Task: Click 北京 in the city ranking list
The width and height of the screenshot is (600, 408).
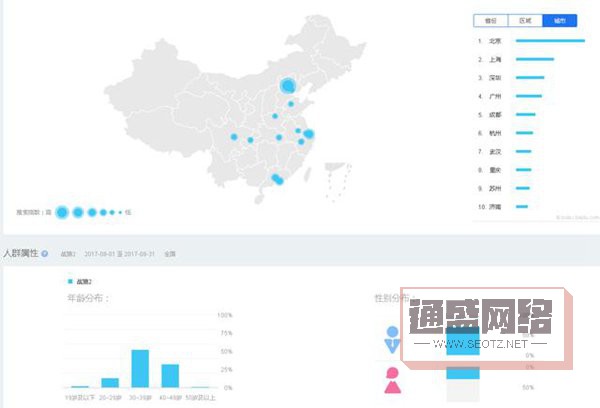Action: [x=494, y=41]
